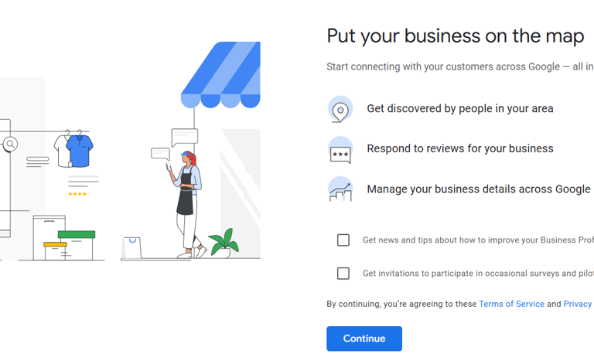
Task: Open the Privacy link
Action: (578, 304)
